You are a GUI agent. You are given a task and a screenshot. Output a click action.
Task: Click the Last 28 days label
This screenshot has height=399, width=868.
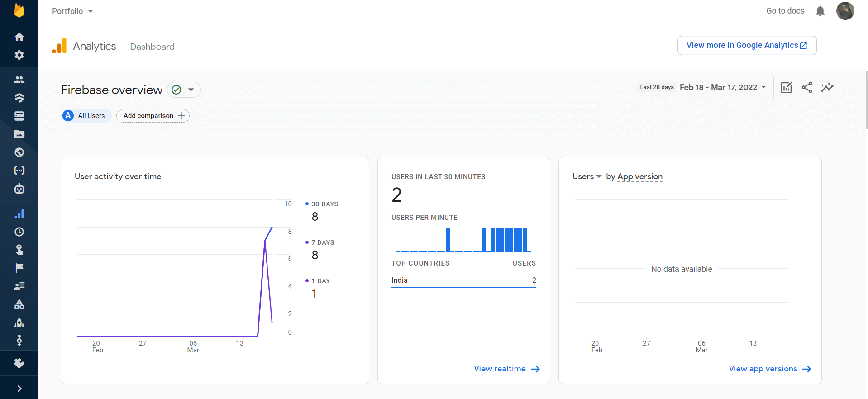coord(657,87)
